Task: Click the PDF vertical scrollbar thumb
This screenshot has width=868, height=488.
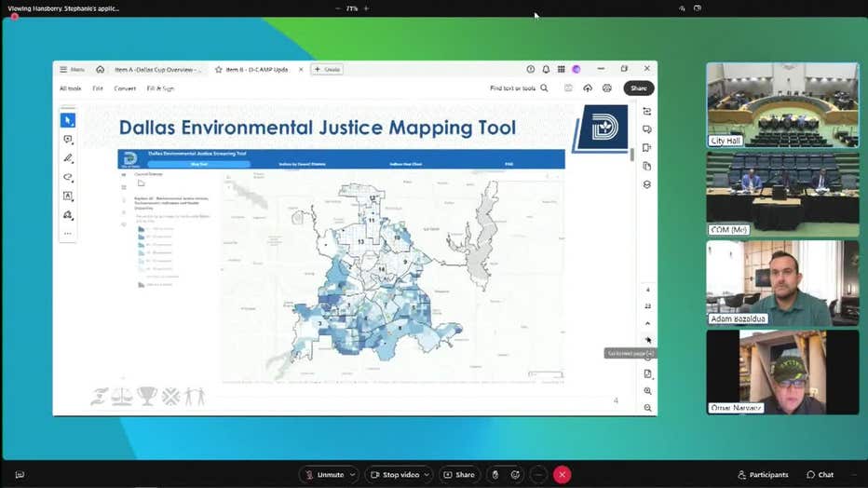Action: pyautogui.click(x=632, y=155)
